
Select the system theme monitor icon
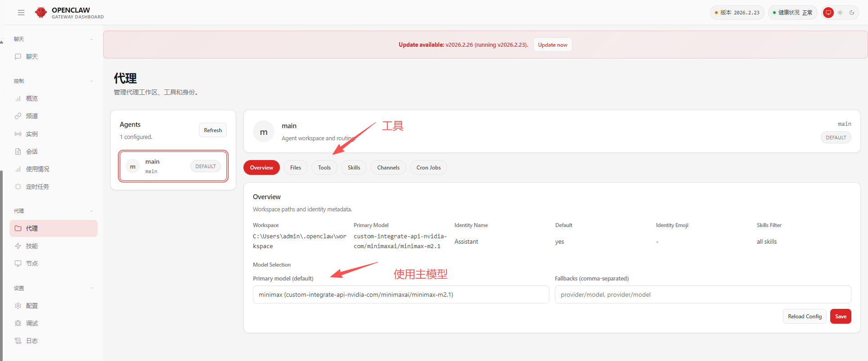[x=828, y=13]
